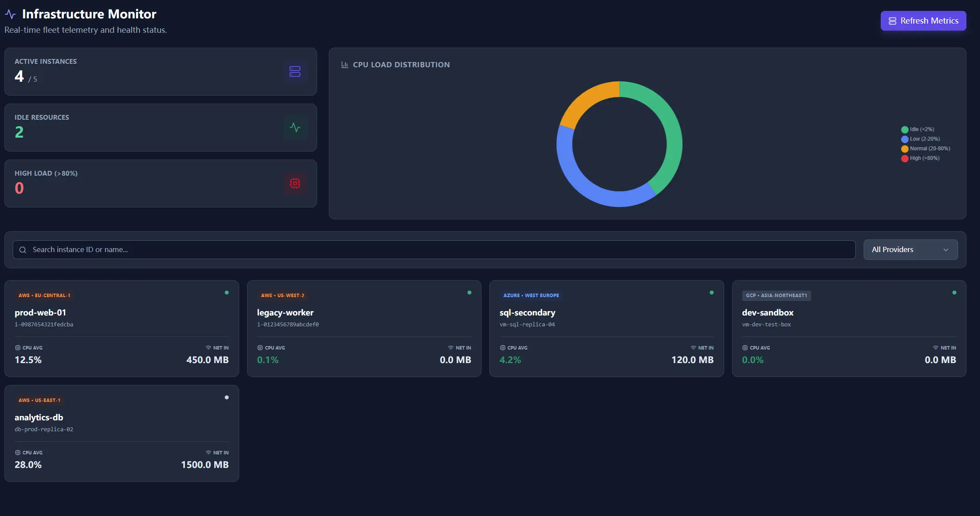Click instance ID vm-dev-test-box
The image size is (980, 516).
[x=766, y=324]
